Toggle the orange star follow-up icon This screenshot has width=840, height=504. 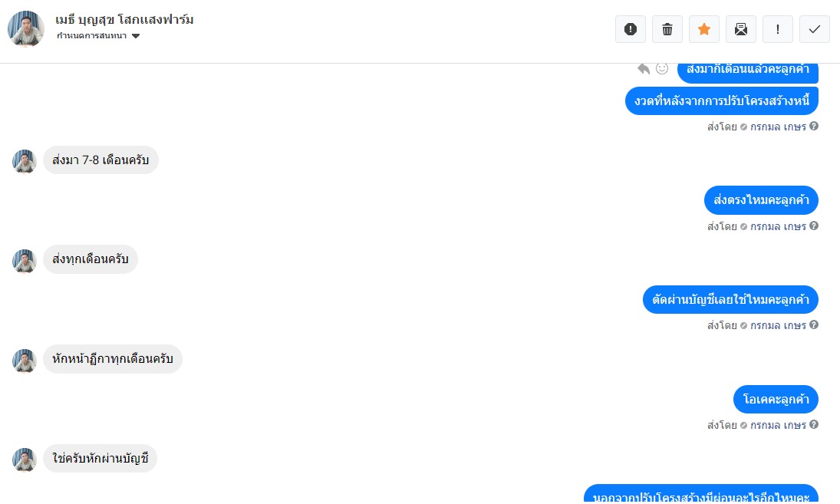click(x=704, y=29)
